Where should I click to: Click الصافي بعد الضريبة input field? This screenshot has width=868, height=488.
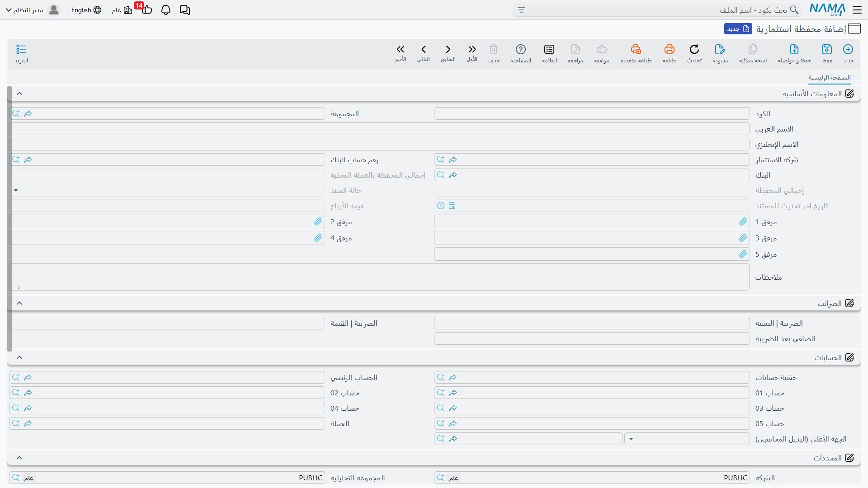[592, 338]
